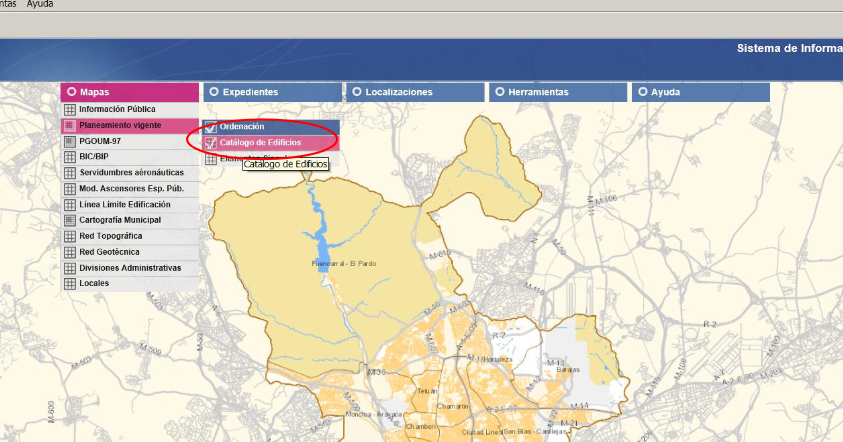Click grid icon for Cartografía Municipal
The image size is (843, 442).
[69, 220]
